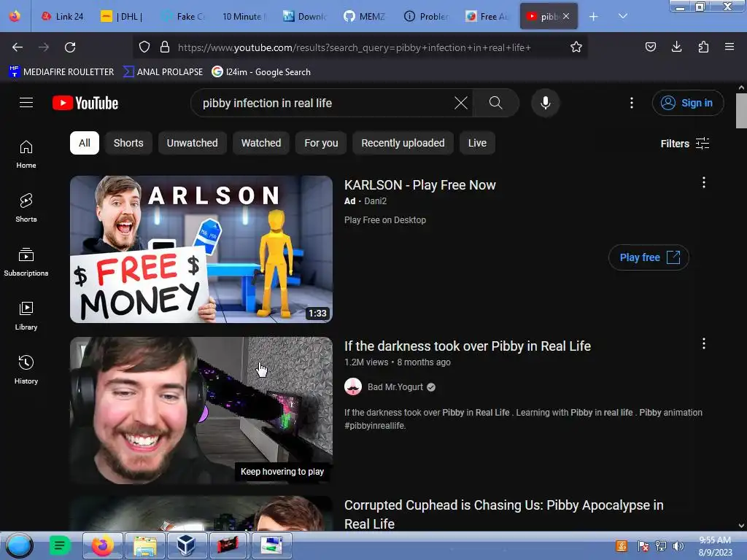
Task: Open the tracking protection shield icon
Action: (x=144, y=47)
